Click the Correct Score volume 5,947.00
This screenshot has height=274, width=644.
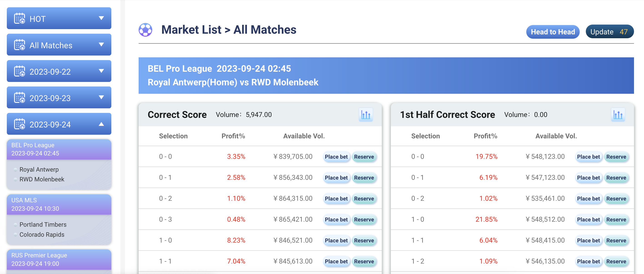259,115
